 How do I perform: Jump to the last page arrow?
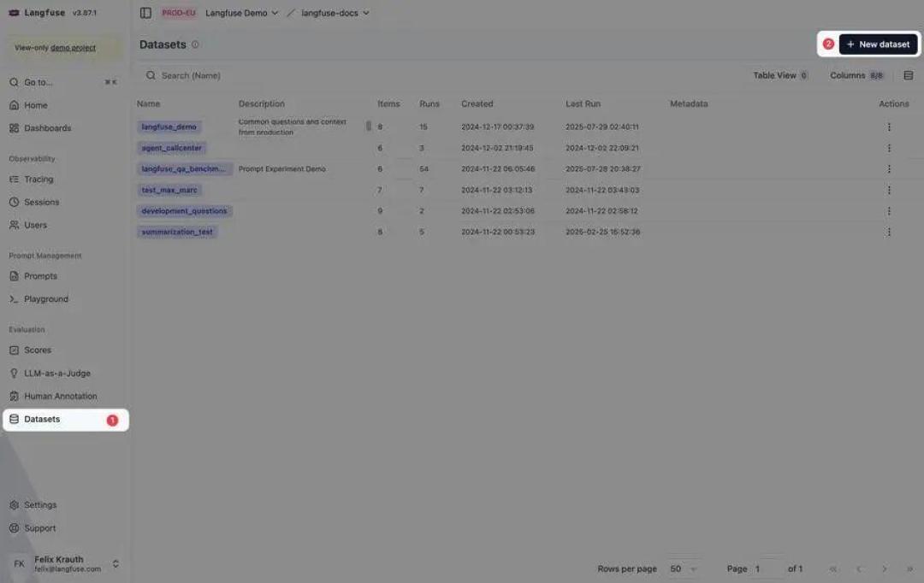(909, 568)
